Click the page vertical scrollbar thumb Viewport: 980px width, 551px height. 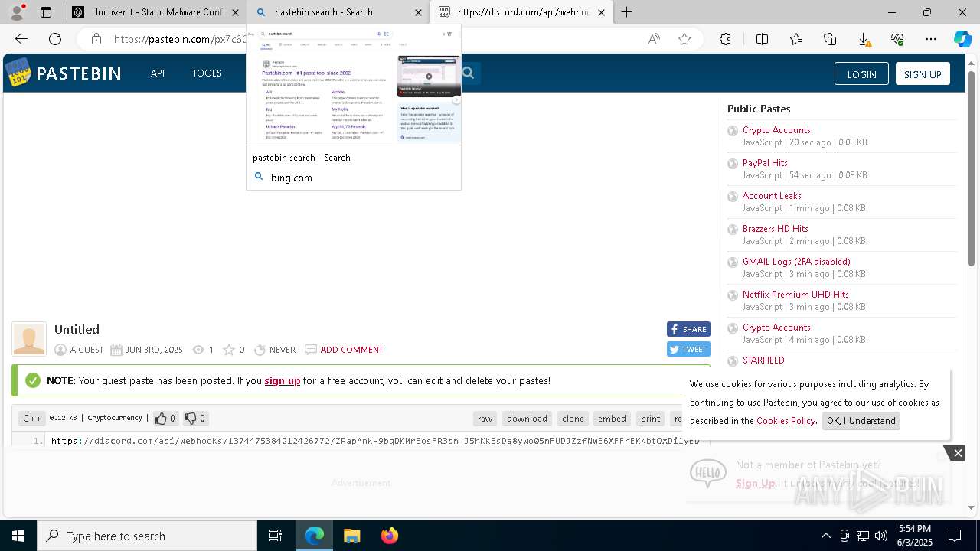point(972,168)
